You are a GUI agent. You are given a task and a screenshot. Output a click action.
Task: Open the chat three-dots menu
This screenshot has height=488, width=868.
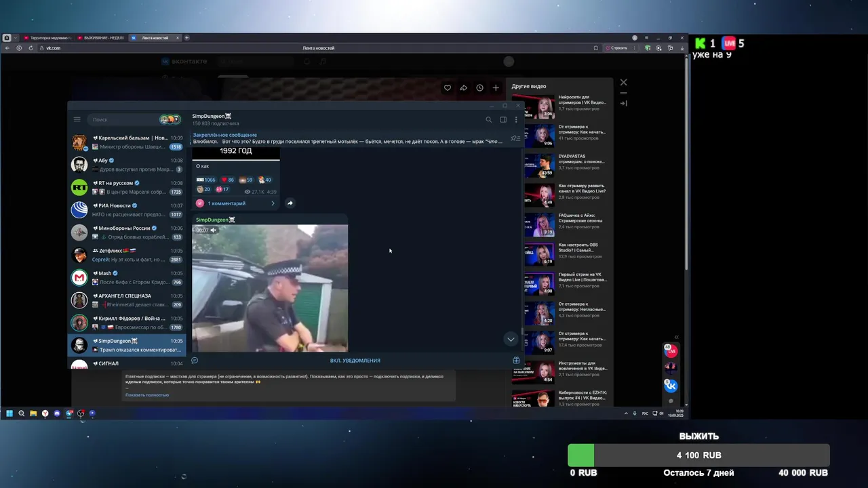point(516,119)
